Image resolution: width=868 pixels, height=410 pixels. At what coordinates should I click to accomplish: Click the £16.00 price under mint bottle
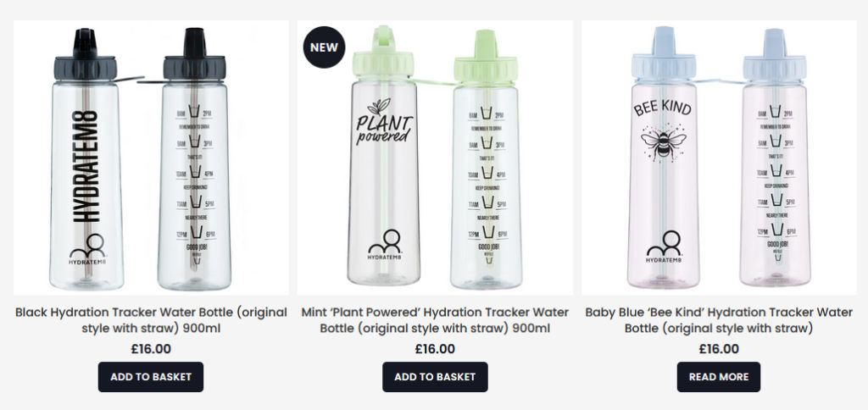pos(435,349)
